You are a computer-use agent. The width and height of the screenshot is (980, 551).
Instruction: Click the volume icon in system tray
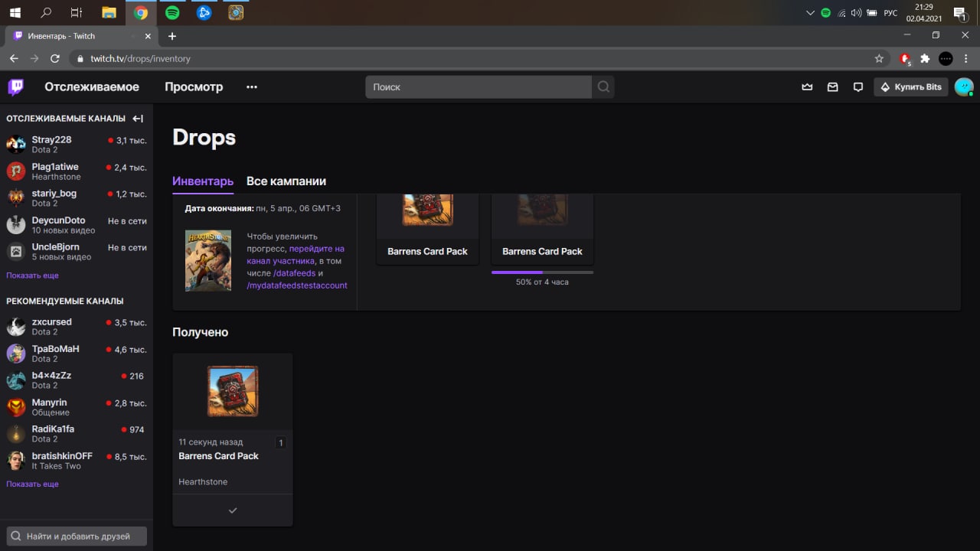click(x=856, y=12)
